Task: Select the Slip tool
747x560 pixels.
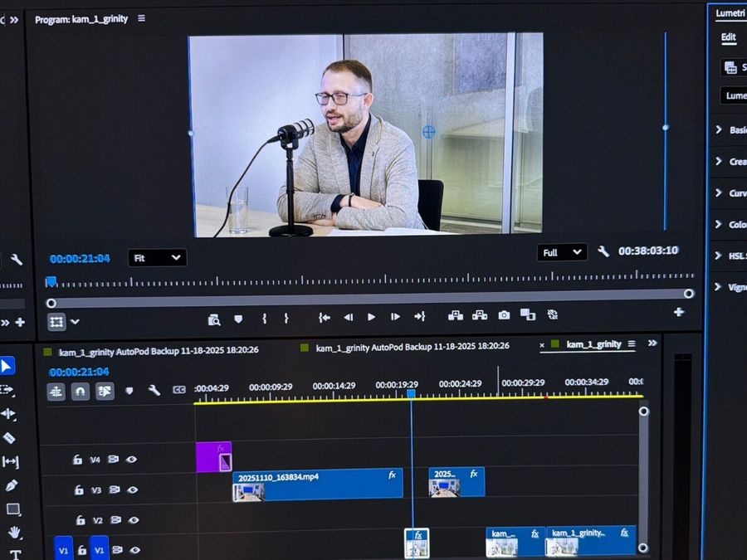Action: coord(10,461)
